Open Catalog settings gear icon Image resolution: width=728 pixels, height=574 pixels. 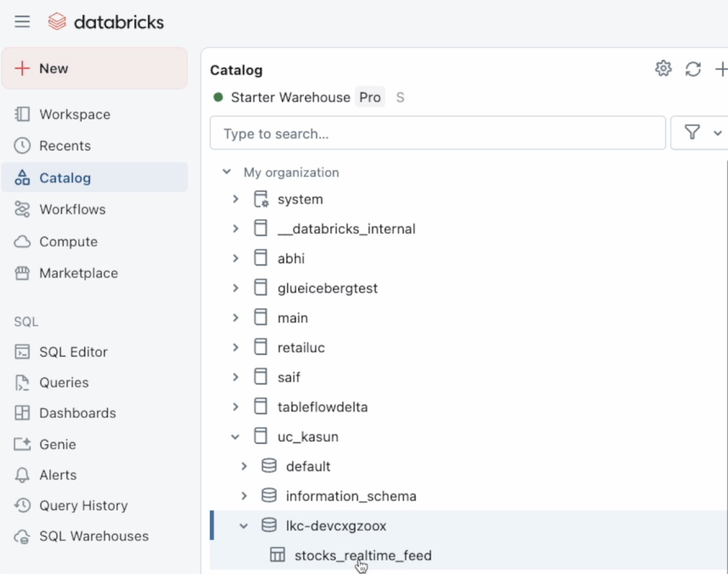pyautogui.click(x=663, y=69)
